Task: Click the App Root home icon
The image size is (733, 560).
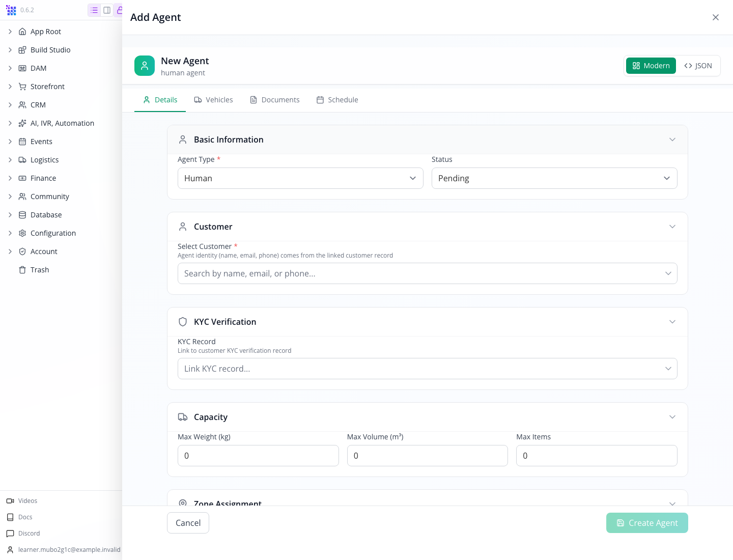Action: pos(22,32)
